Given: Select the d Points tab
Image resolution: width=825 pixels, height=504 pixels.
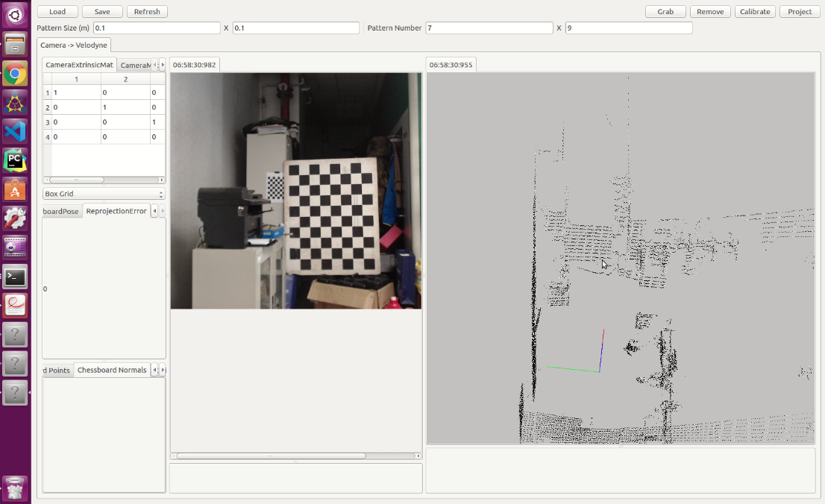Looking at the screenshot, I should click(x=57, y=371).
